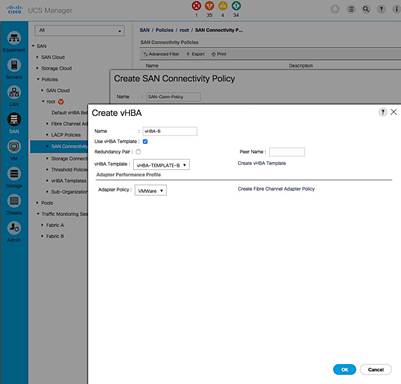Open the Chassis section icon
Image resolution: width=401 pixels, height=384 pixels.
[x=14, y=201]
